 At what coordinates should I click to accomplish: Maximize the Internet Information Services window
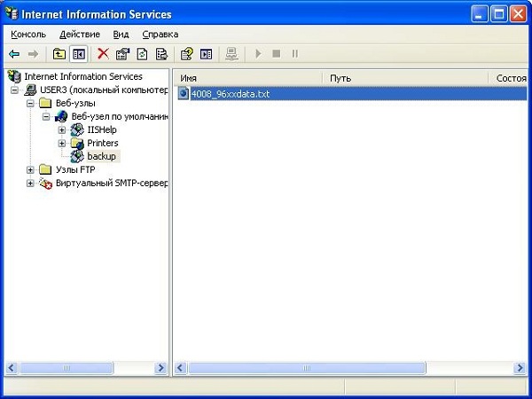point(498,14)
